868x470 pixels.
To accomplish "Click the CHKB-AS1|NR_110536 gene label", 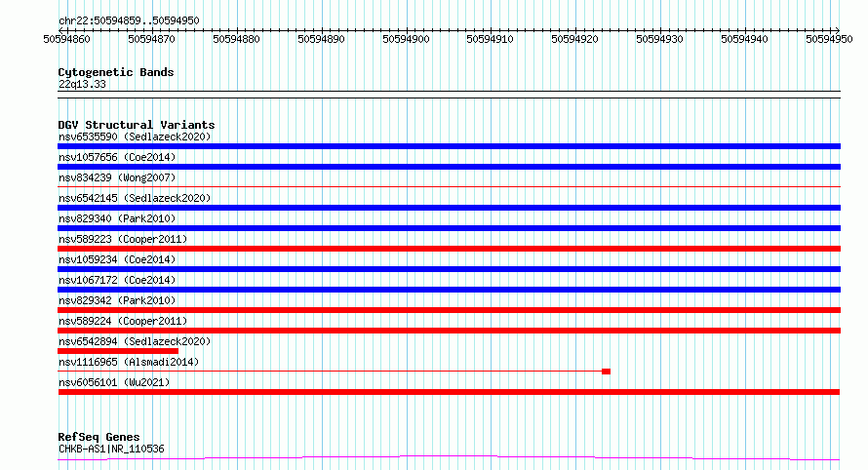I will pyautogui.click(x=111, y=449).
